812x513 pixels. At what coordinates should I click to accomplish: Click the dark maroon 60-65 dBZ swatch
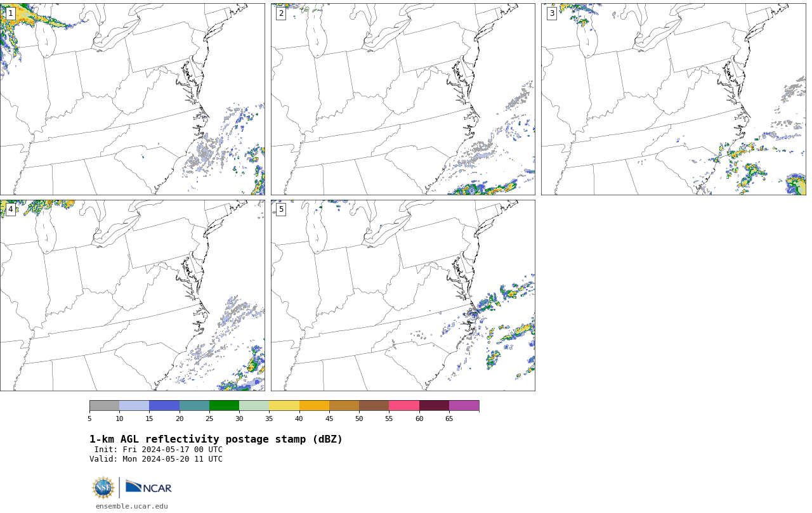coord(434,406)
